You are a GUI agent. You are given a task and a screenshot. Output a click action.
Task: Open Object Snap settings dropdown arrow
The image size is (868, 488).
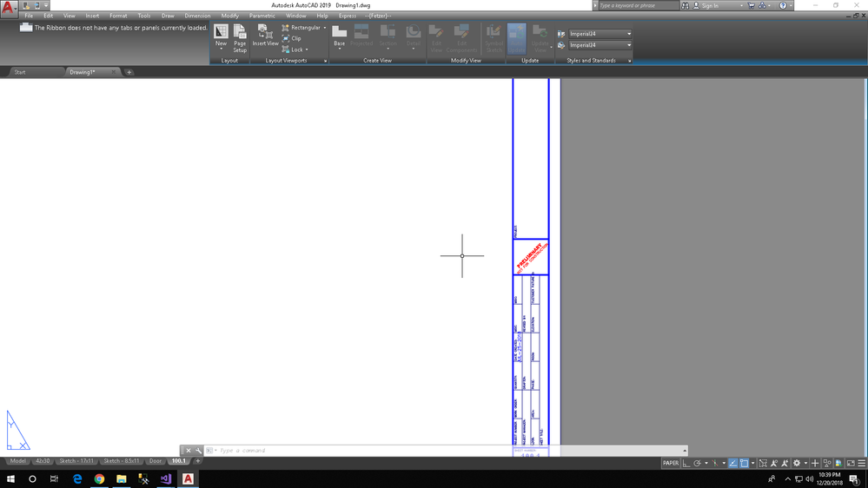click(x=752, y=463)
